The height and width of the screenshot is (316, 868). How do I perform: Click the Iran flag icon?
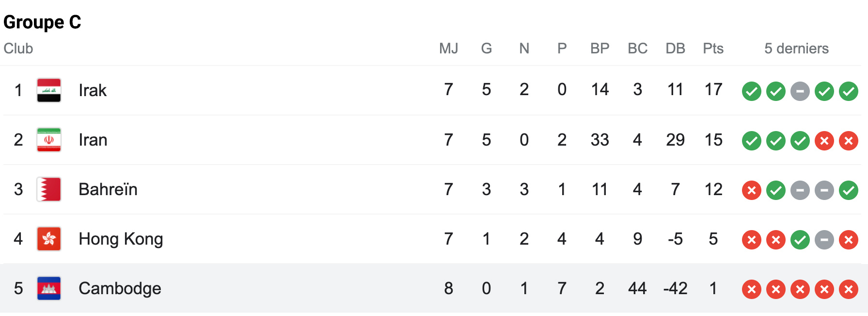(49, 140)
